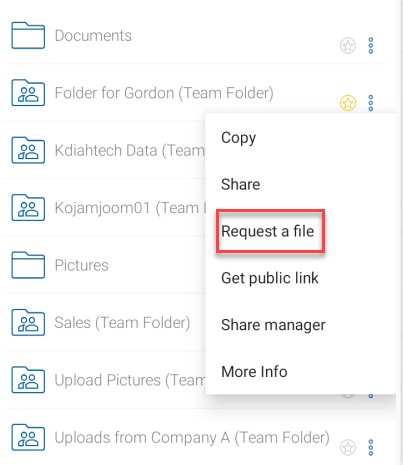Open the Pictures folder icon
This screenshot has width=403, height=465.
28,265
